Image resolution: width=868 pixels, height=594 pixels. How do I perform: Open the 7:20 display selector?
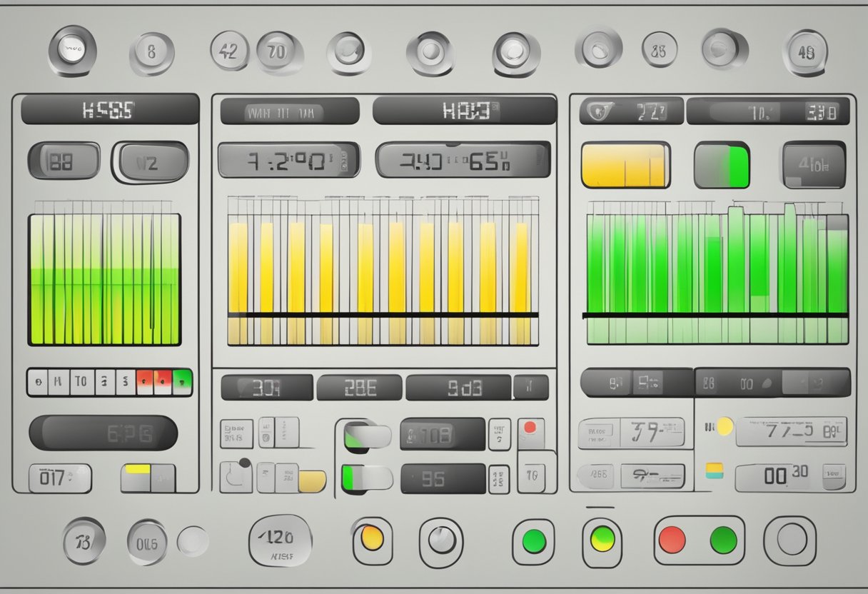(288, 160)
